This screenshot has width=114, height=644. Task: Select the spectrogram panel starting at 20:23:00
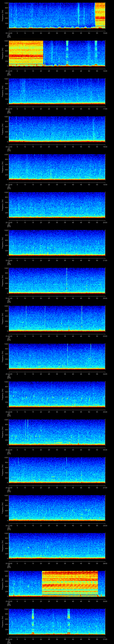click(x=57, y=356)
